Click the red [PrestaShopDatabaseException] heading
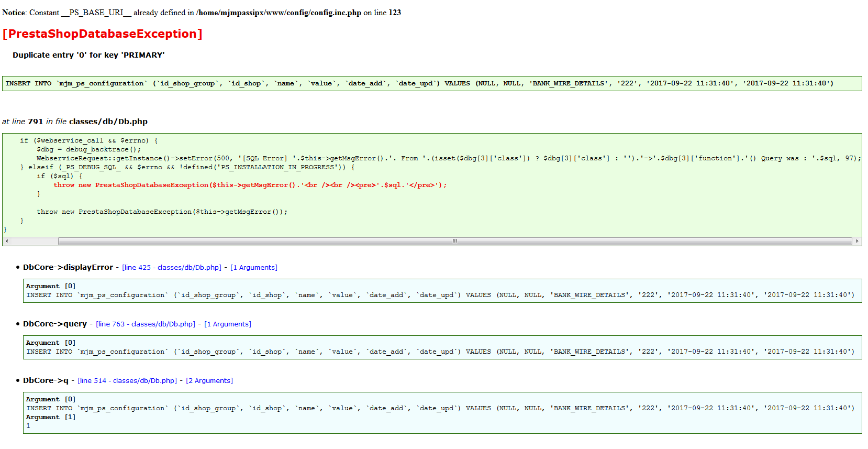 pyautogui.click(x=102, y=34)
